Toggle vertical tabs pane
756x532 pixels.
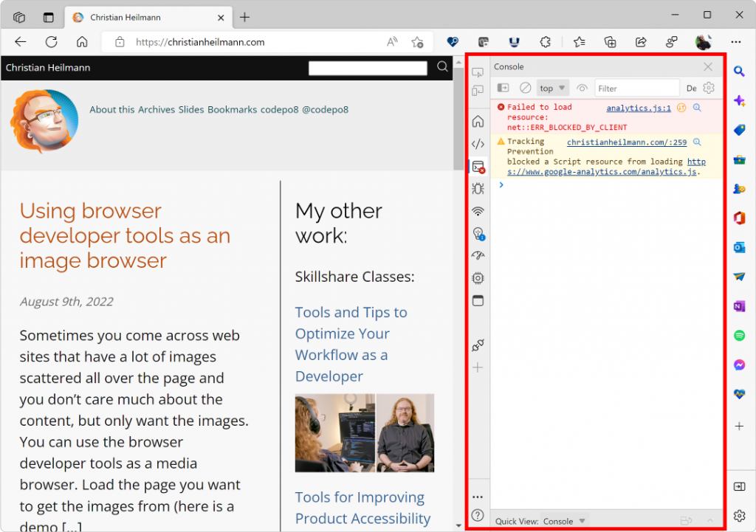(x=48, y=18)
